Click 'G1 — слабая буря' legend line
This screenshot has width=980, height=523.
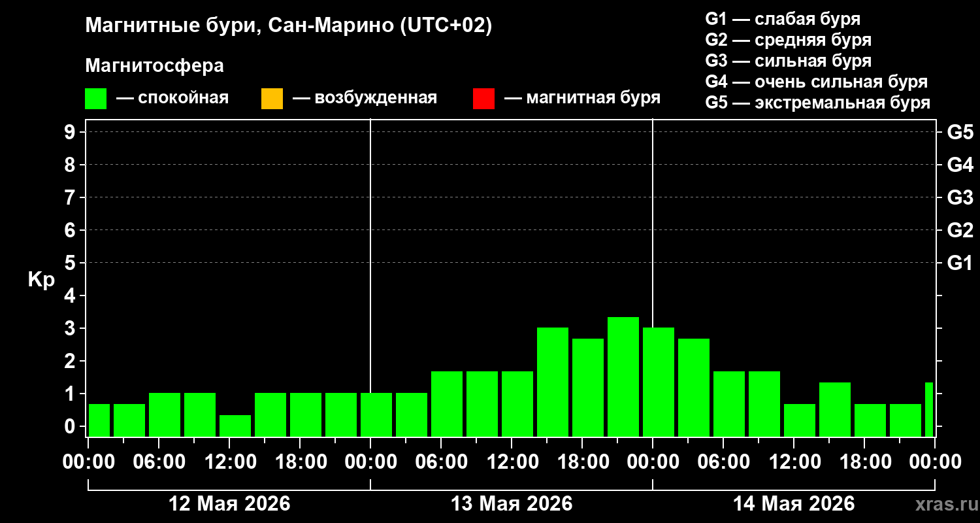[x=783, y=19]
